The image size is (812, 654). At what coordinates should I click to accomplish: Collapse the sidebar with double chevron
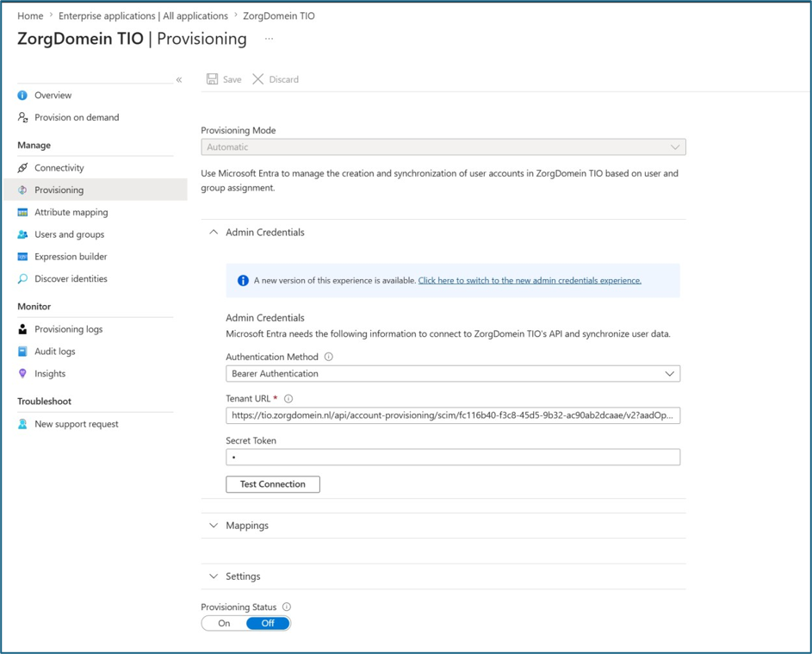pos(179,80)
